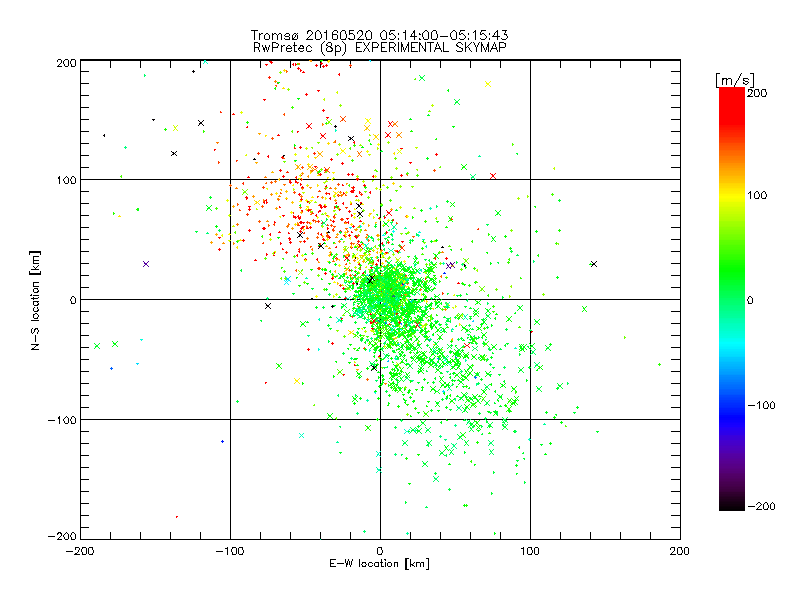Click the yellow X marker in upper-right quadrant

click(488, 84)
